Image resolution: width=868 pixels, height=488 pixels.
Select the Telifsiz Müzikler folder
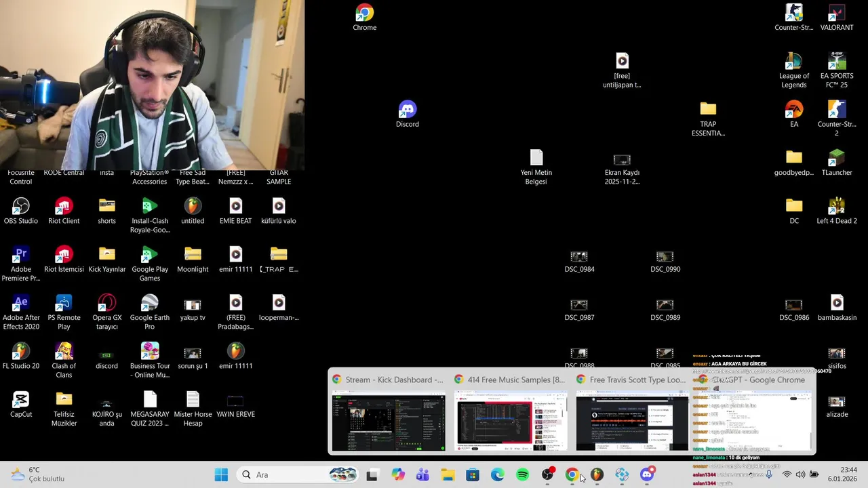(x=64, y=408)
